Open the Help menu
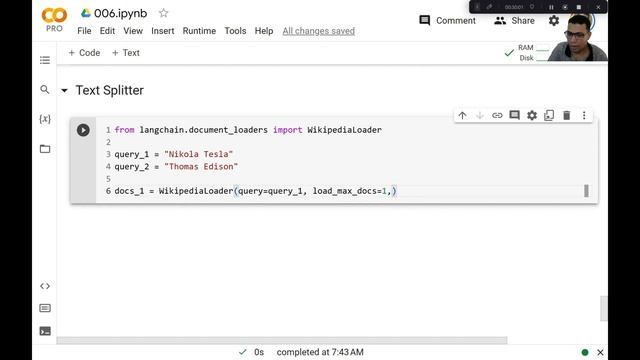This screenshot has width=640, height=360. [264, 31]
